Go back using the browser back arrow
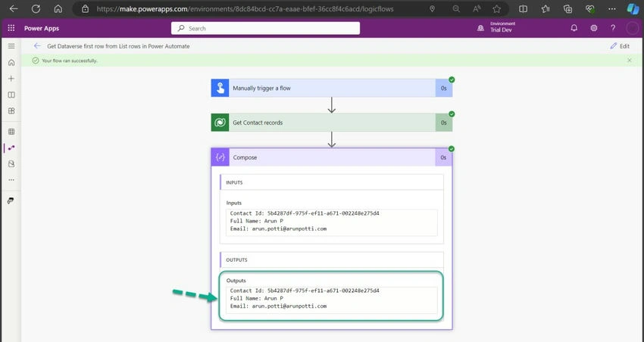The width and height of the screenshot is (644, 342). (14, 8)
